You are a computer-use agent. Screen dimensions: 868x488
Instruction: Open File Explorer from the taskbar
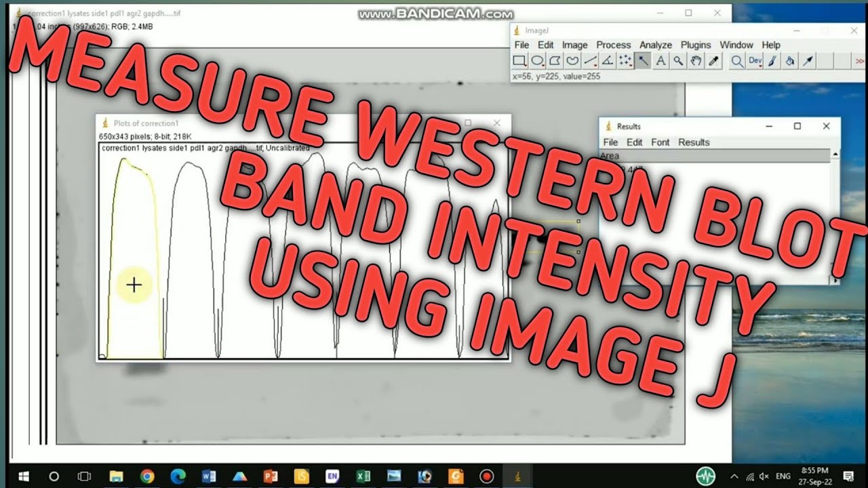tap(116, 476)
